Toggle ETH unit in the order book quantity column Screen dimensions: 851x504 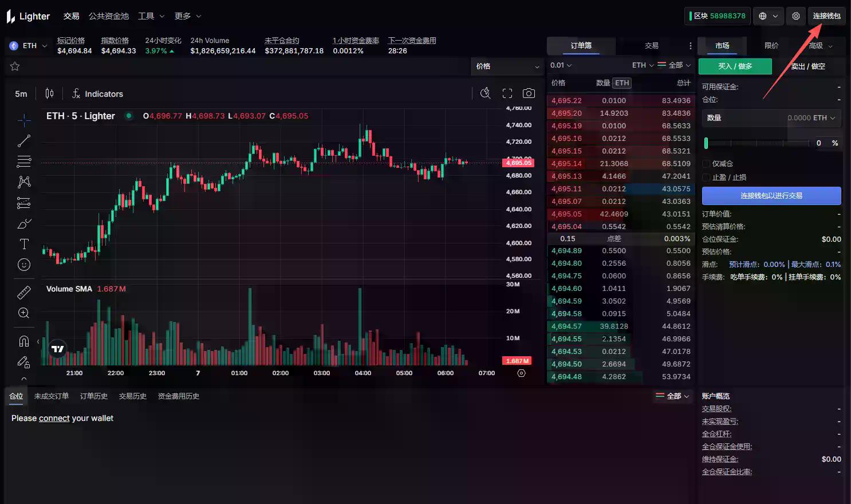(x=621, y=83)
